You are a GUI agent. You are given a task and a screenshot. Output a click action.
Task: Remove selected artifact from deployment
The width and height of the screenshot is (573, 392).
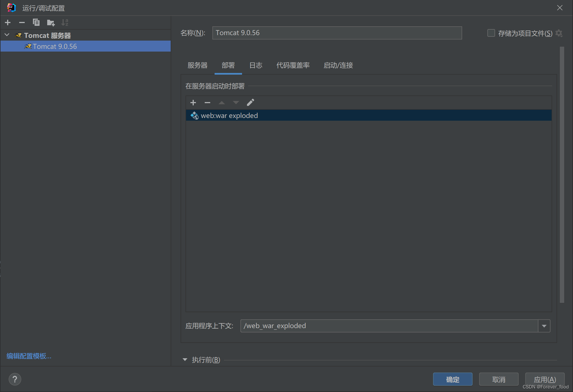(x=207, y=103)
